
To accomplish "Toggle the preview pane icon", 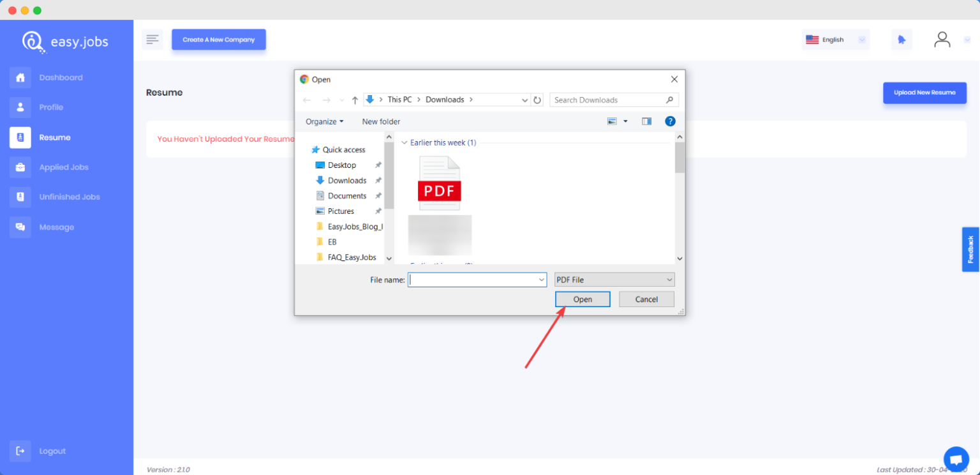I will 646,121.
